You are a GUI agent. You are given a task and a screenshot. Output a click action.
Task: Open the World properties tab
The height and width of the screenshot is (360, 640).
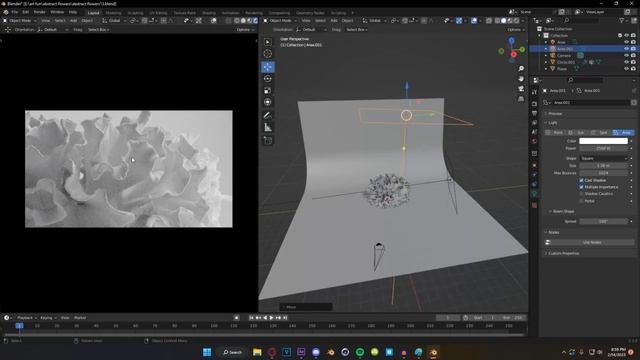(x=534, y=142)
